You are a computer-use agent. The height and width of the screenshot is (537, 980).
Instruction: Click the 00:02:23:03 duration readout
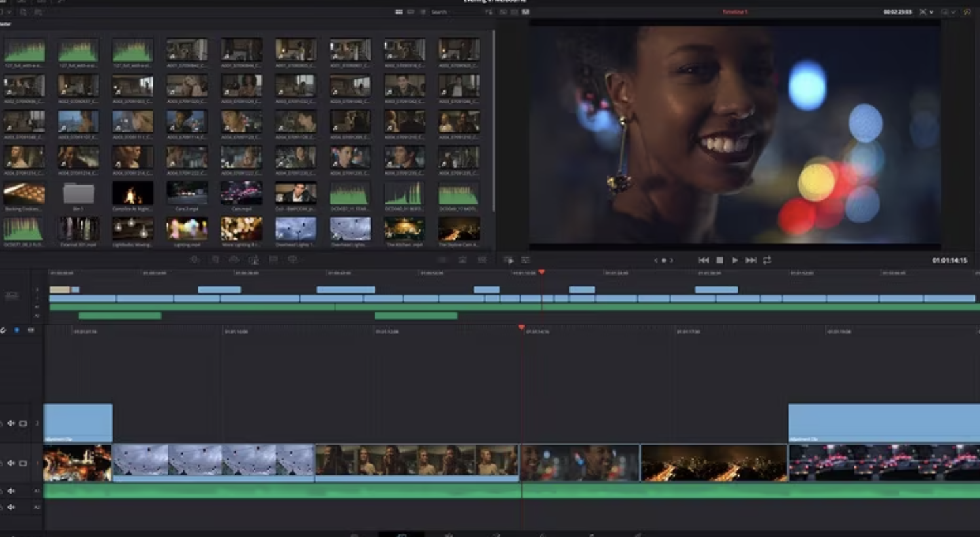[897, 12]
